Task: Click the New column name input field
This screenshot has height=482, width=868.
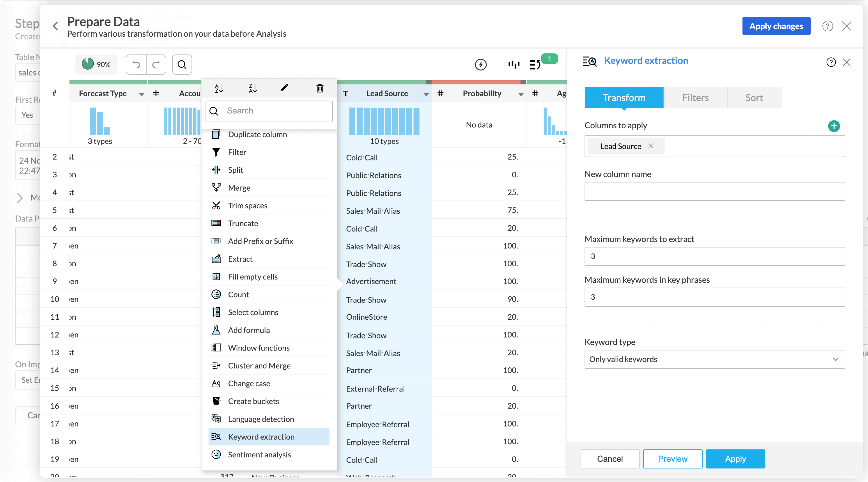Action: coord(714,191)
